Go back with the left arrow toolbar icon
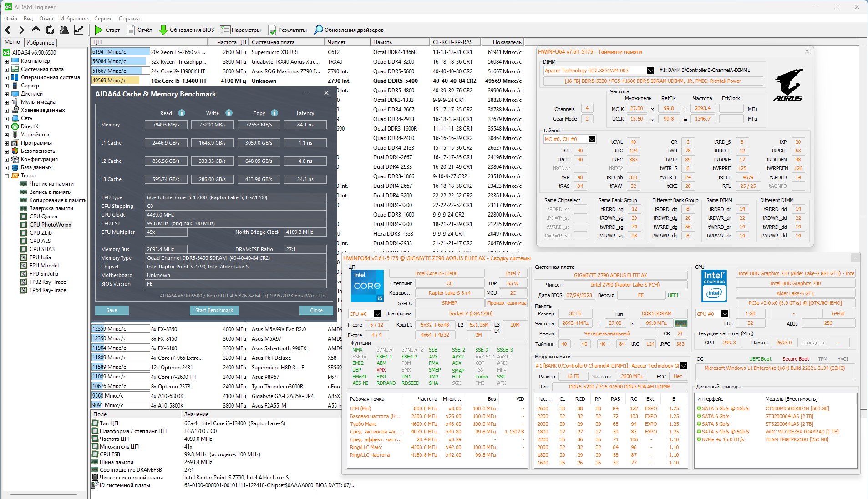The width and height of the screenshot is (868, 499). [x=8, y=30]
